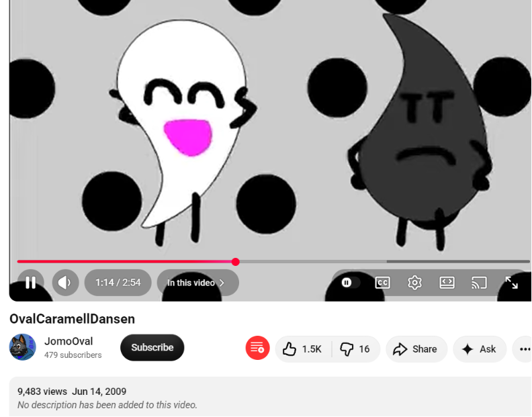Click the OvalCaramellDansen video title
The width and height of the screenshot is (532, 417).
click(x=73, y=319)
